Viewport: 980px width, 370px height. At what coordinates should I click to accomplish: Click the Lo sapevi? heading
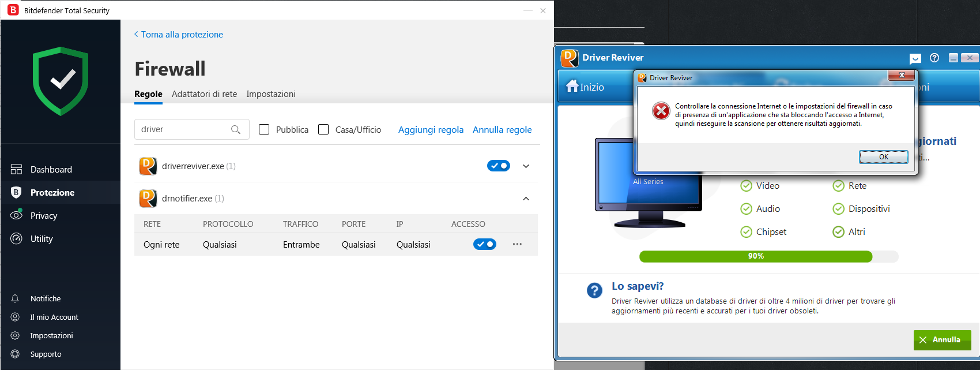tap(638, 286)
